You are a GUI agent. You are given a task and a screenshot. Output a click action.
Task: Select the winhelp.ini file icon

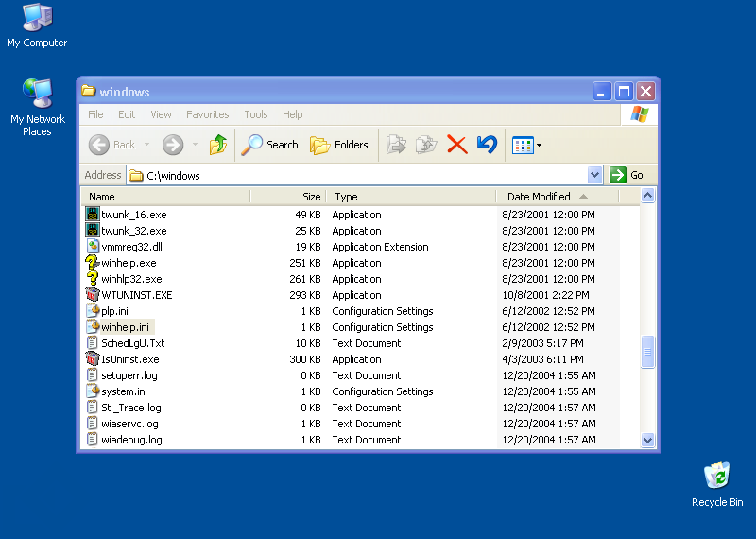point(92,326)
